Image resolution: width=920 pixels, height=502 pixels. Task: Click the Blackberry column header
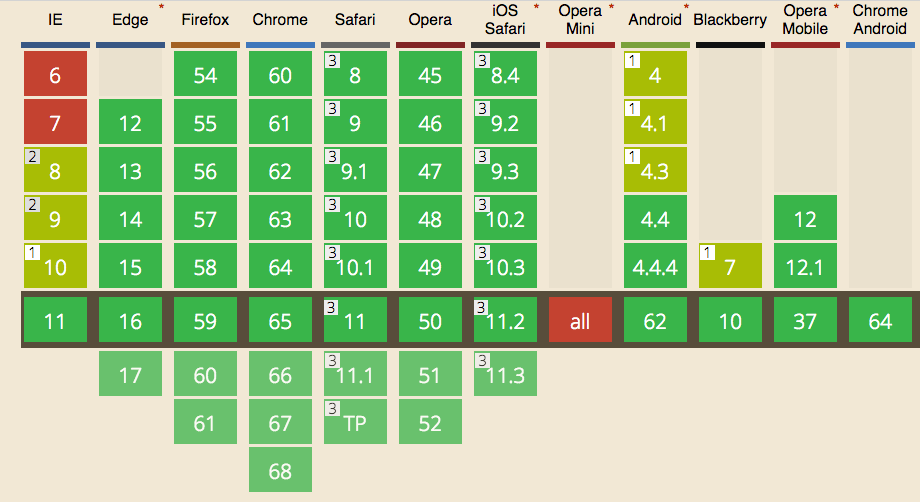730,20
